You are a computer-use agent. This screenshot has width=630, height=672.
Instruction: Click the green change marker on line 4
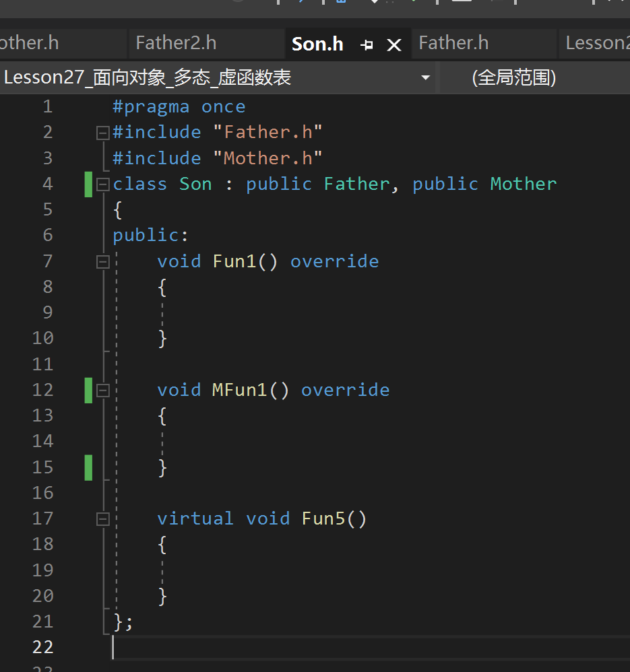click(88, 184)
